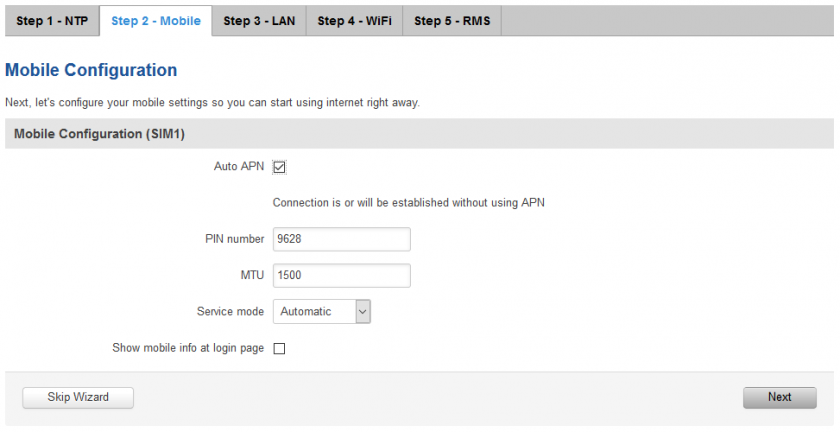Go to the Step 4 - WiFi tab
840x432 pixels.
[354, 21]
